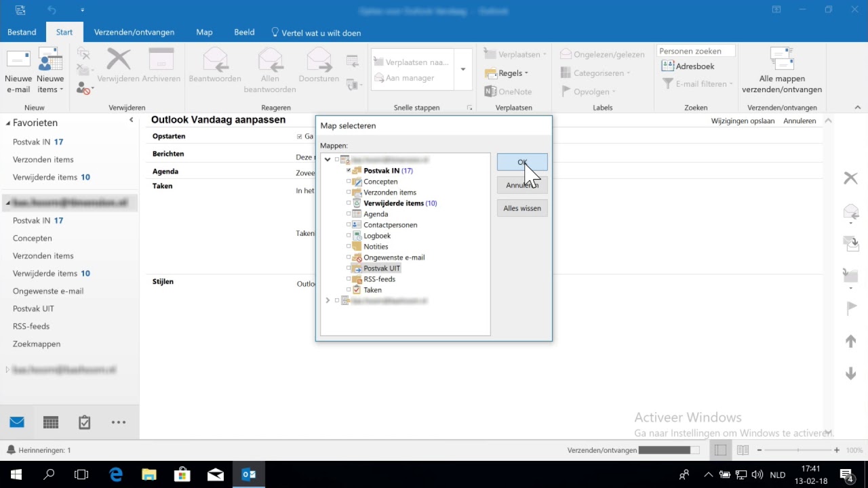Tick the Notities folder checkbox
Viewport: 868px width, 488px height.
349,247
